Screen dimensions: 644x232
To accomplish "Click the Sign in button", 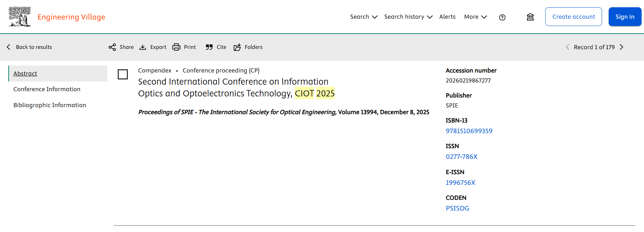I will pos(625,17).
